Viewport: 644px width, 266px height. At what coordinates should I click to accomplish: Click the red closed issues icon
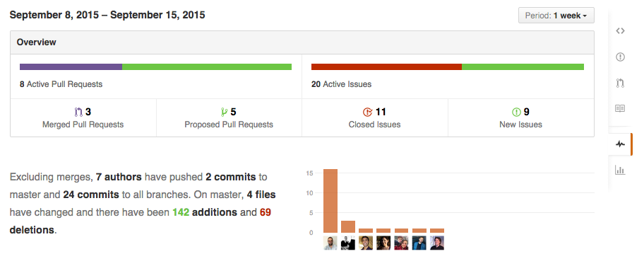(367, 112)
